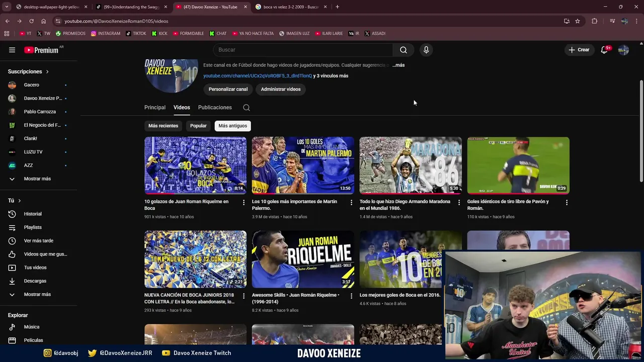Click the YouTube search input field

point(303,50)
